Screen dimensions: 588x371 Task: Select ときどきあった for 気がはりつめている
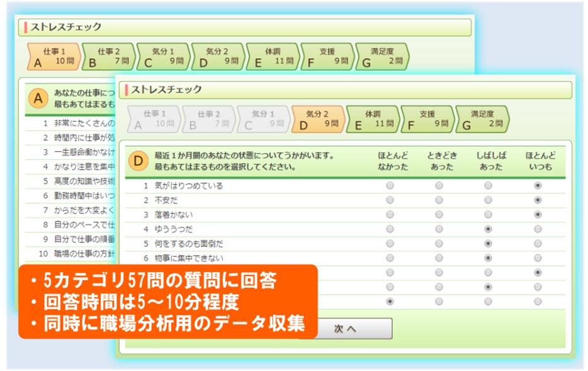439,185
